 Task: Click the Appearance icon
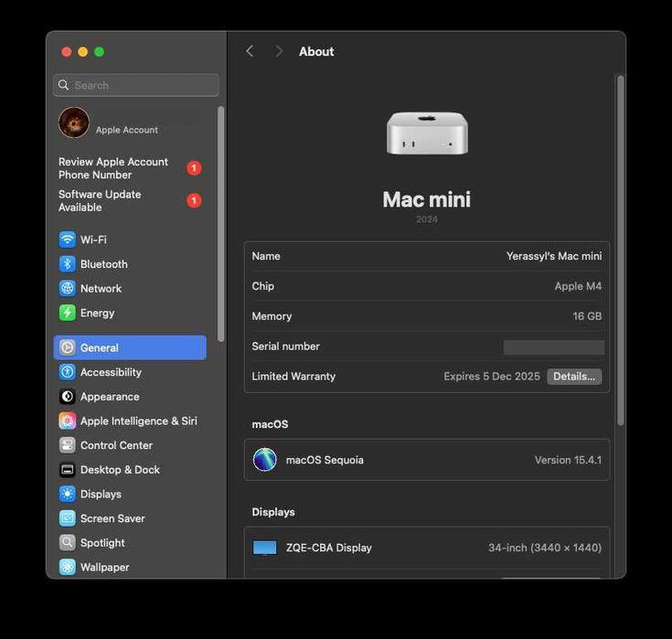(68, 397)
